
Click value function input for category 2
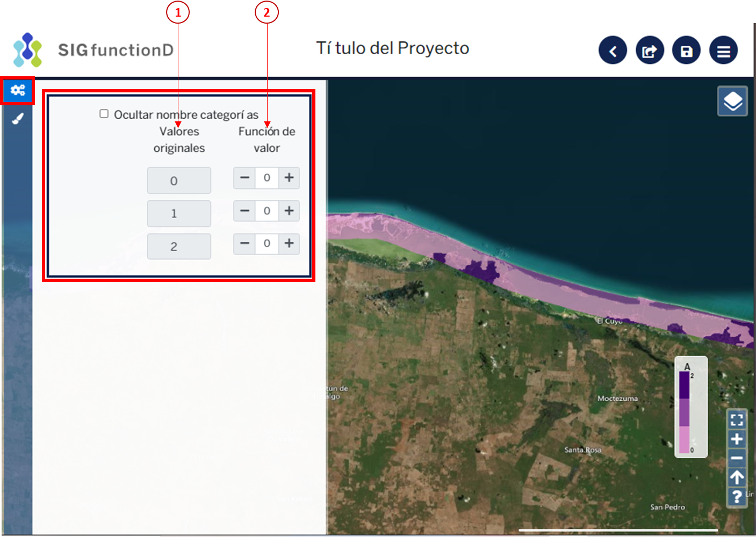pyautogui.click(x=267, y=244)
